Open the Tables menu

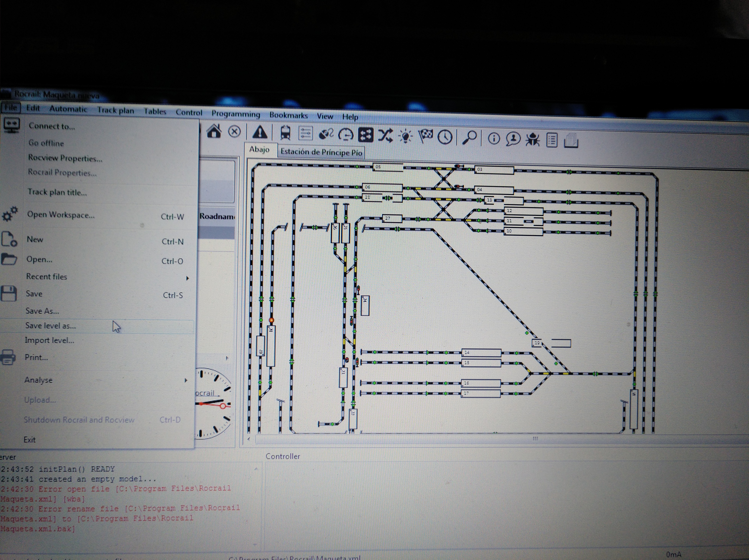pos(155,111)
